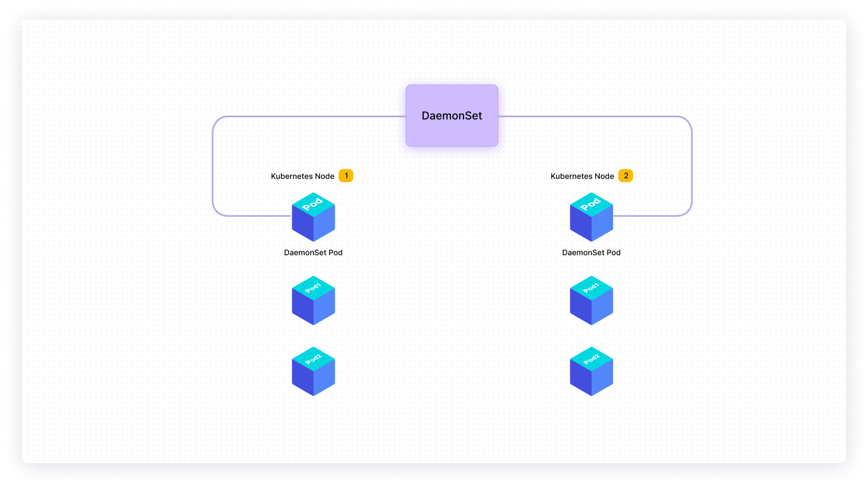Click the rounded upper corner of Node 2's connector

(688, 121)
